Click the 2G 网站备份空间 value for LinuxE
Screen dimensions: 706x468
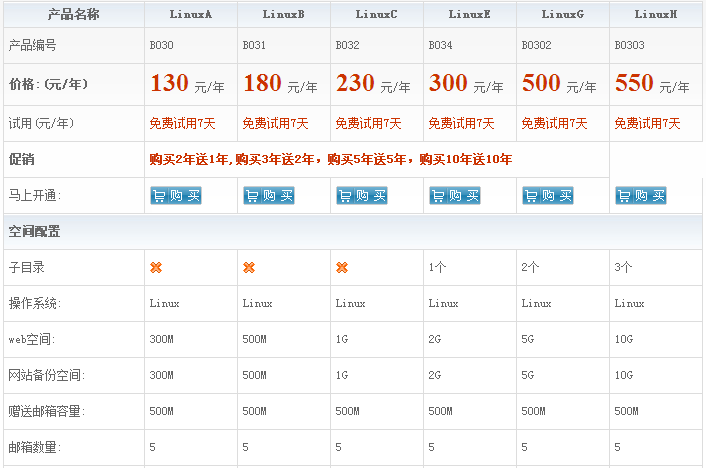(435, 375)
